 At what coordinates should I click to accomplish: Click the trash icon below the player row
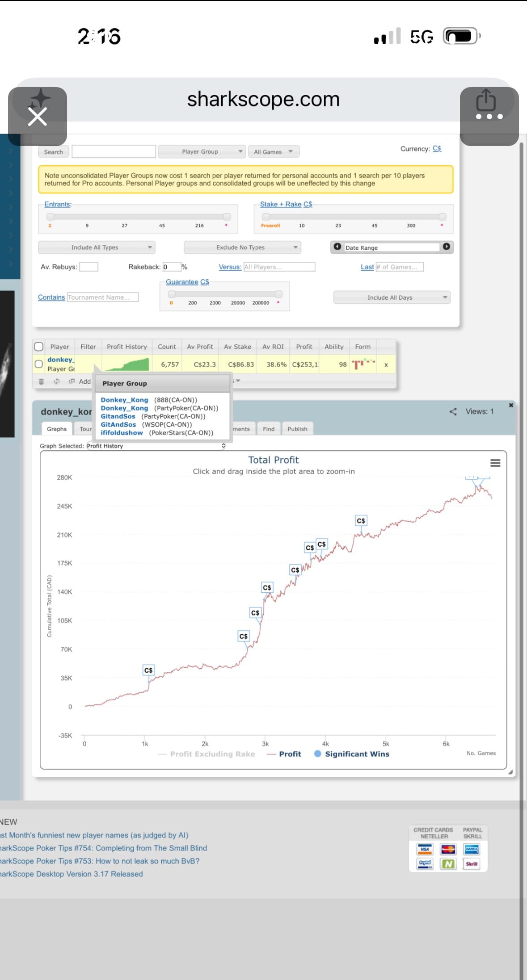pos(41,381)
